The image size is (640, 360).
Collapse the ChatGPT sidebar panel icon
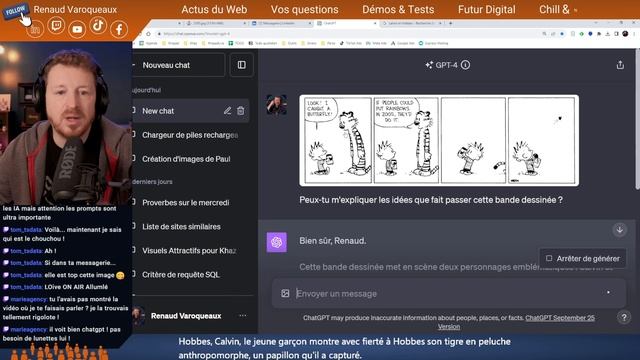(x=242, y=65)
